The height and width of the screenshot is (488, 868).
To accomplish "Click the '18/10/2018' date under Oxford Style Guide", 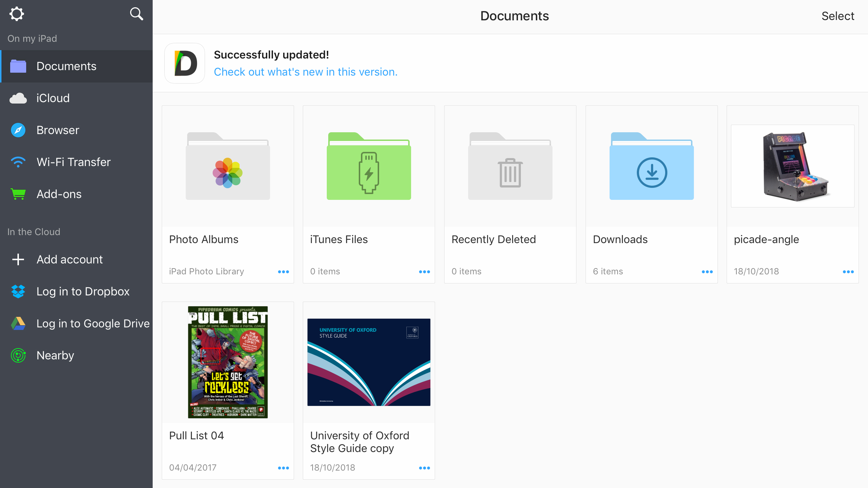I will coord(333,468).
